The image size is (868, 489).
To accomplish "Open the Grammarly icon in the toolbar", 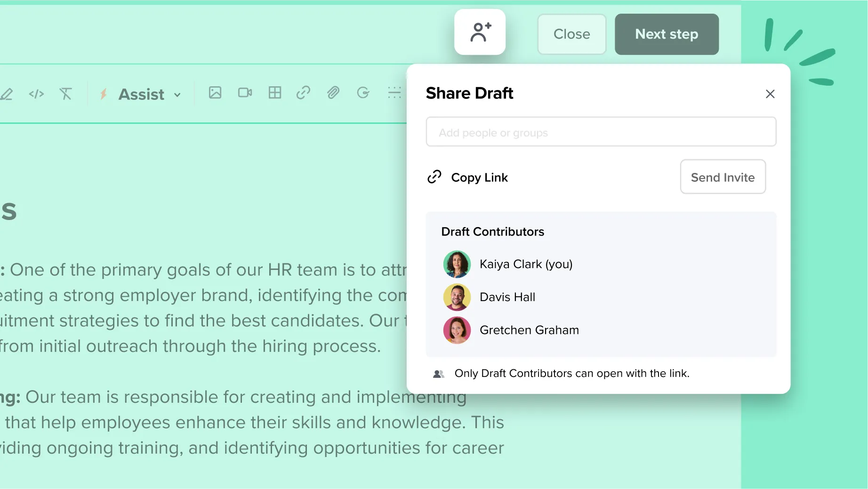I will coord(363,93).
